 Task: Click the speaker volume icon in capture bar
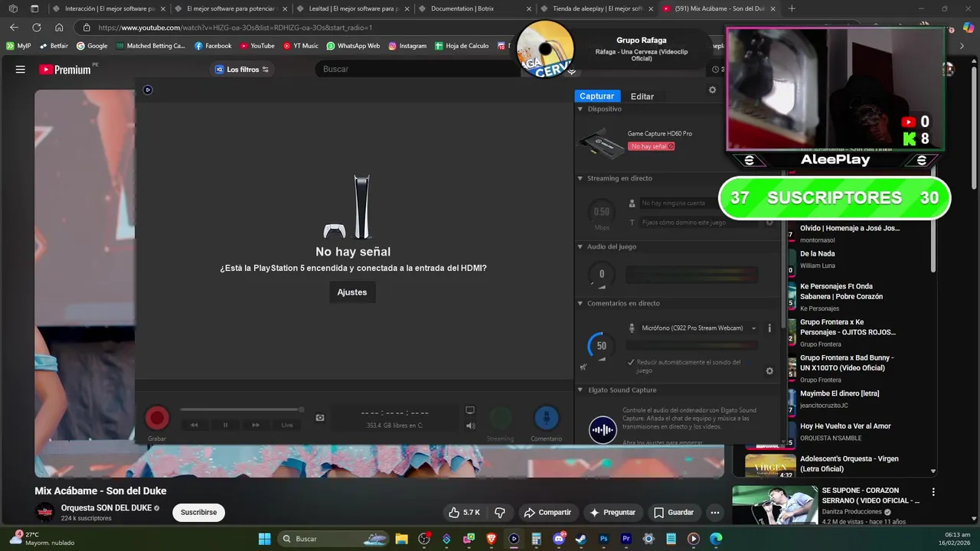click(470, 425)
